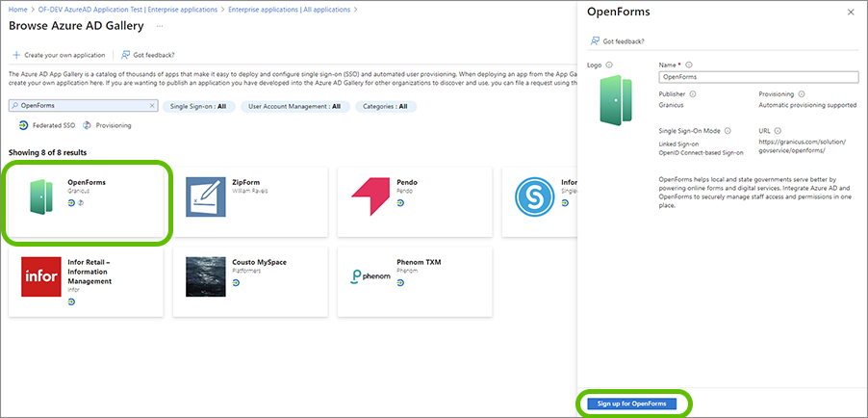Click into the OpenForms search box
This screenshot has width=868, height=418.
point(84,105)
